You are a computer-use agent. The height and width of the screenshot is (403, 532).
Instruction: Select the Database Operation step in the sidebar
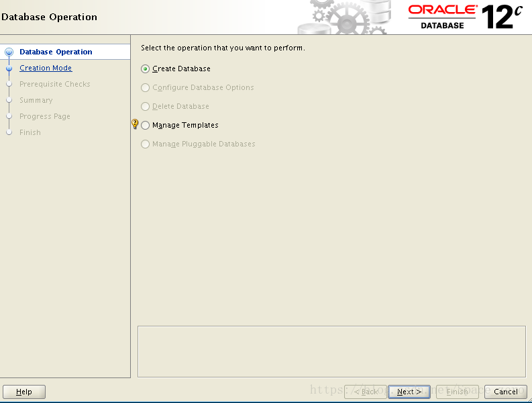click(56, 52)
